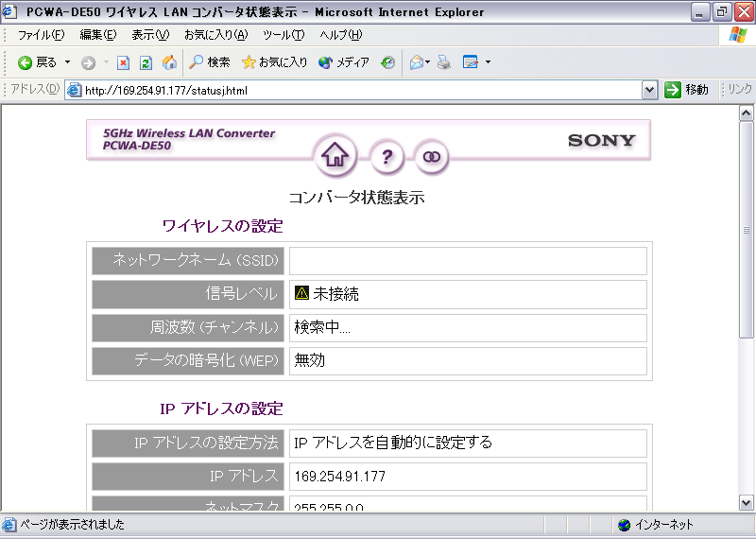Open the ヘルプ(H) menu
756x539 pixels.
pos(340,35)
